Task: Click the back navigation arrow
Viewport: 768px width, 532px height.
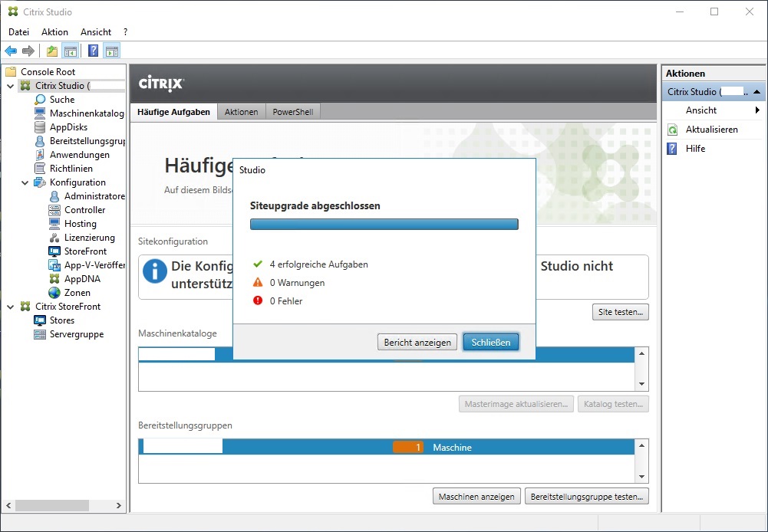Action: tap(10, 50)
